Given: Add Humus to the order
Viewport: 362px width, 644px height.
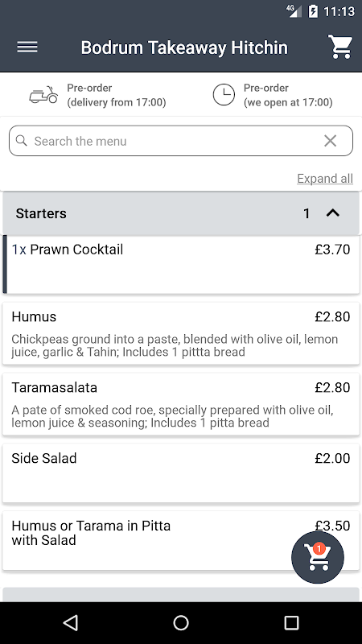Looking at the screenshot, I should [x=181, y=333].
